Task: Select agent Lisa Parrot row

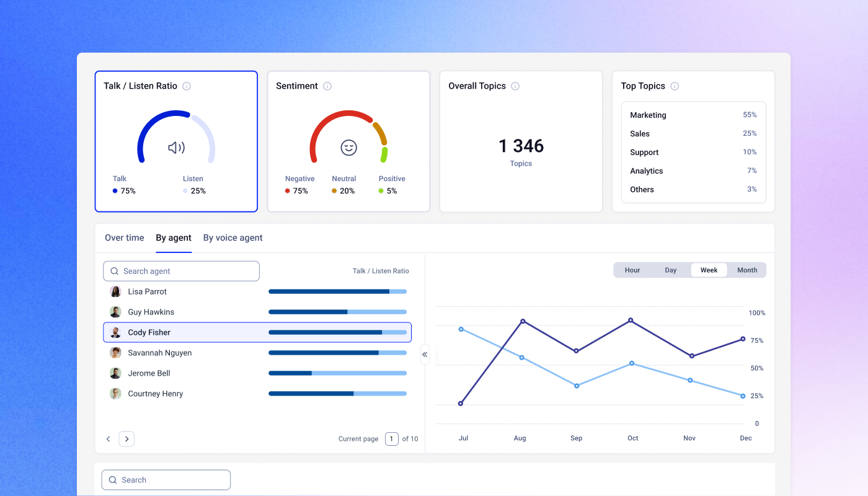Action: (257, 291)
